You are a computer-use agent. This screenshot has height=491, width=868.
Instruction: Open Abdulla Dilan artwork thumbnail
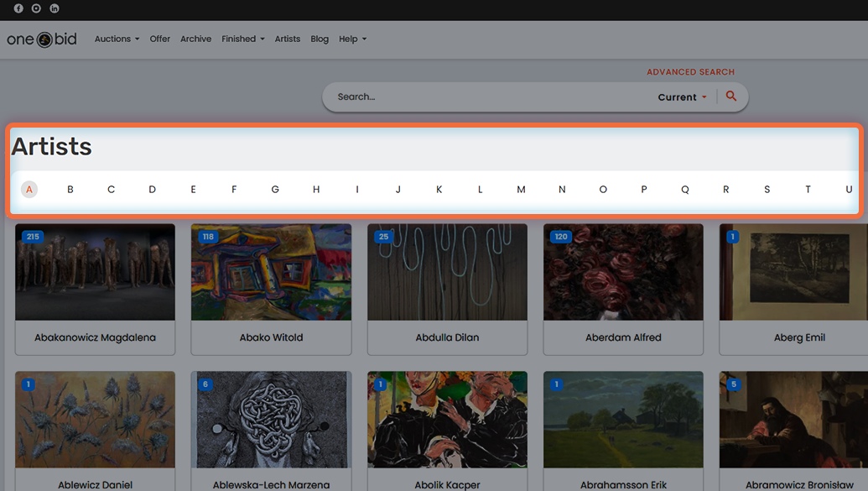447,272
